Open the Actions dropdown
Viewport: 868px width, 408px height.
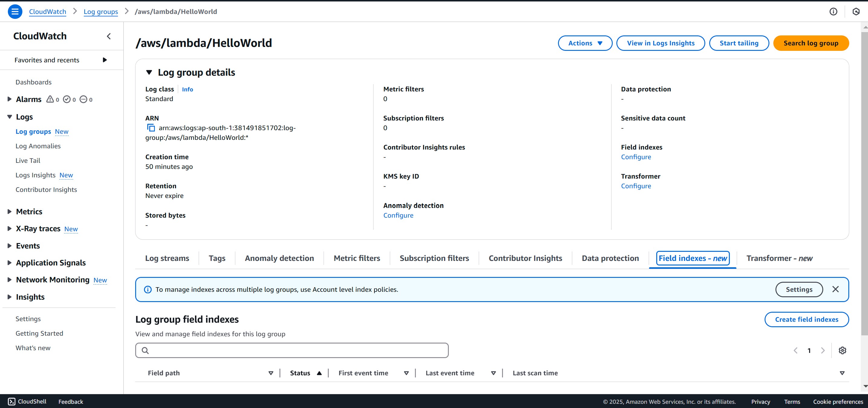coord(585,43)
